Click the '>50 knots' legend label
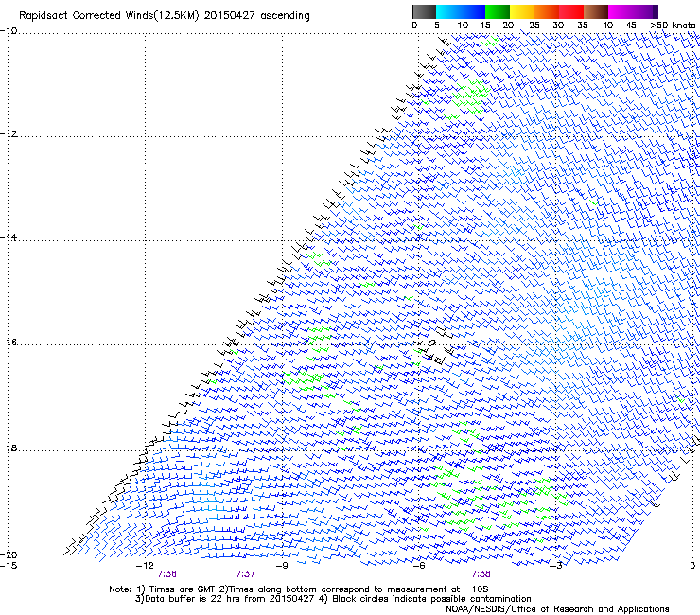Screen dimensions: 700x615 pos(673,26)
